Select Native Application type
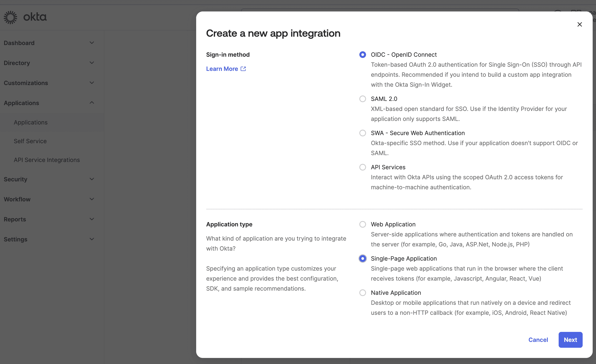The width and height of the screenshot is (596, 364). (362, 292)
